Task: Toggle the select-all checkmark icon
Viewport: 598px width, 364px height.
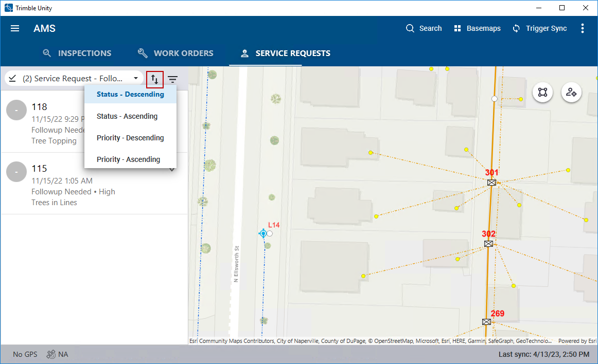Action: tap(13, 79)
